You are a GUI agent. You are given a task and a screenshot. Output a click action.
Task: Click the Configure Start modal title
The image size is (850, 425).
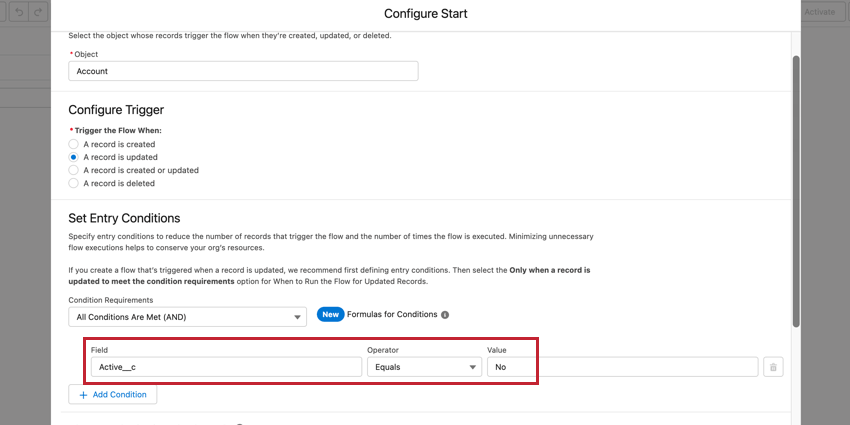coord(425,14)
